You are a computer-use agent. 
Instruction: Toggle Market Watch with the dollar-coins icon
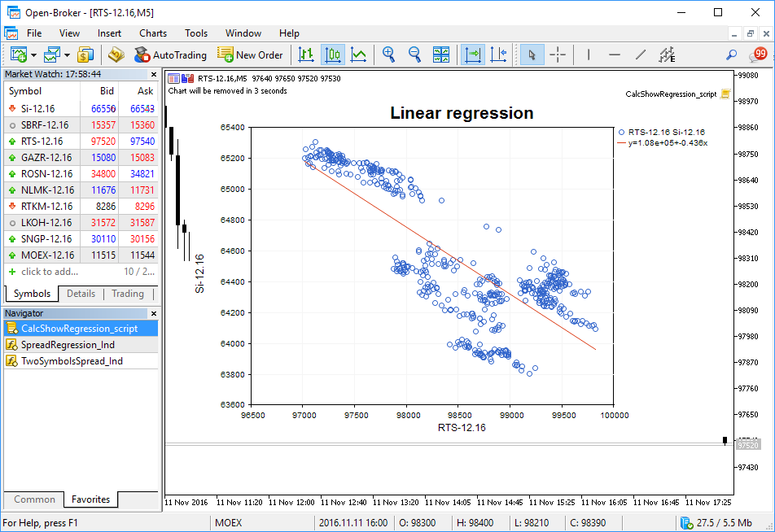85,55
